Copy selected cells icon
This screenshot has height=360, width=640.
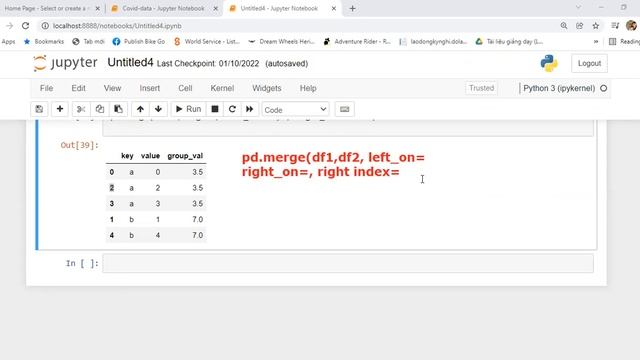(x=100, y=109)
